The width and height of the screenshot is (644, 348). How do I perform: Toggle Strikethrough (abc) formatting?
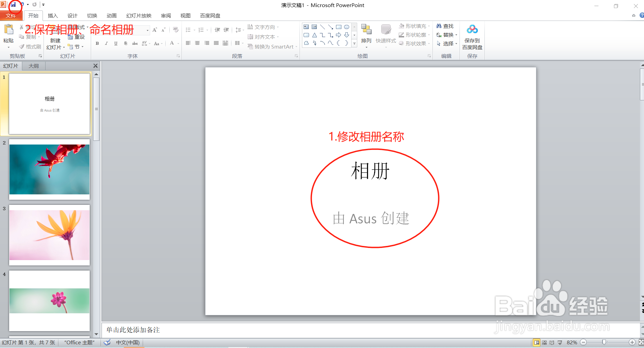click(x=135, y=43)
